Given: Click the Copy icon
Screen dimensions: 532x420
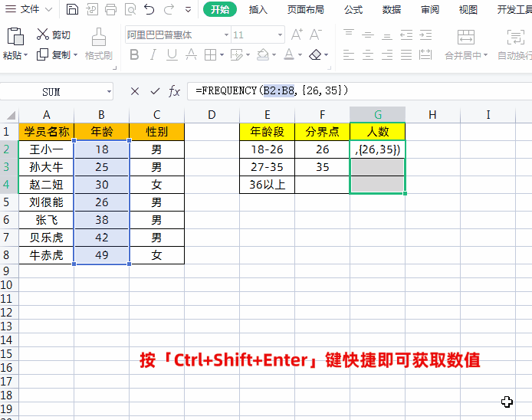Looking at the screenshot, I should pos(42,54).
